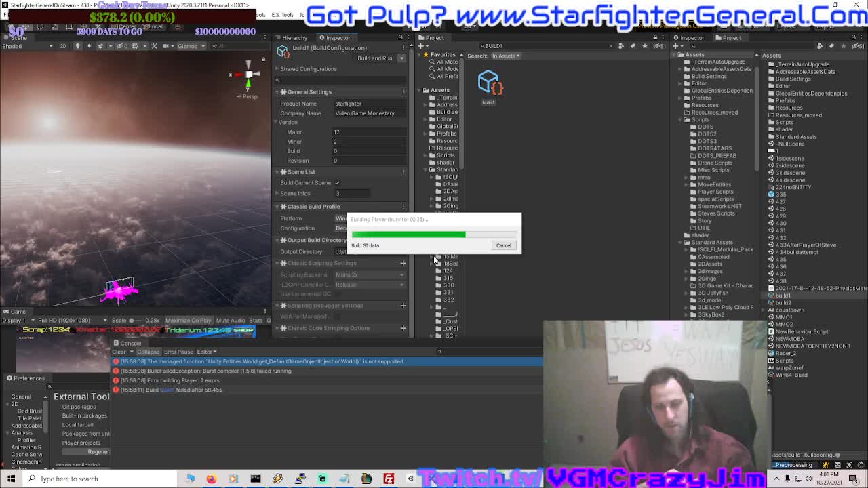Open General Settings kebab menu
The image size is (868, 488).
click(403, 92)
